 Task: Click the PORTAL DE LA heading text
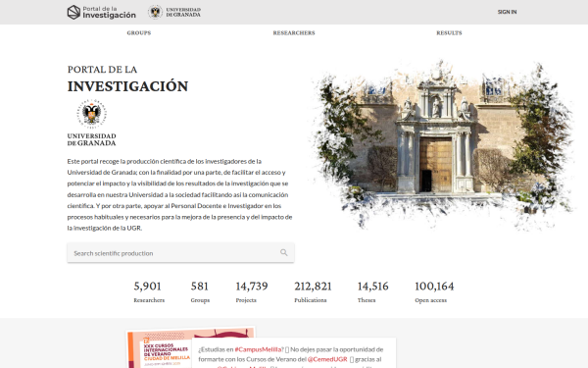[x=102, y=70]
